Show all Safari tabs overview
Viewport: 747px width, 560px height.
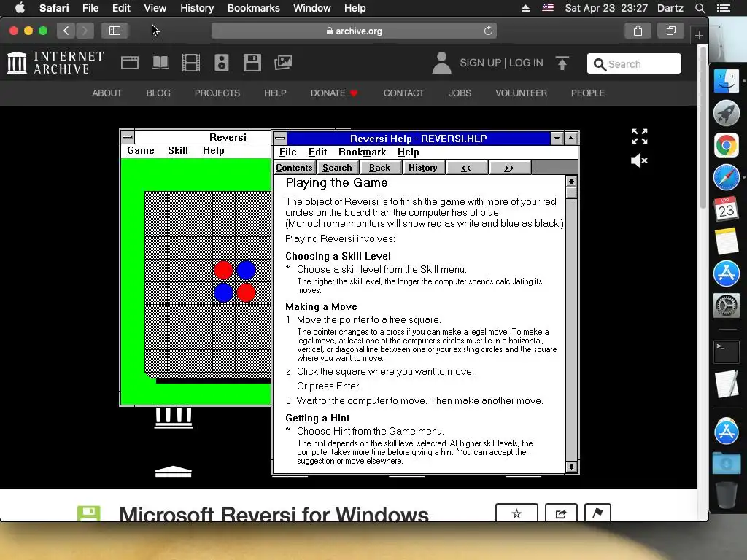coord(671,31)
